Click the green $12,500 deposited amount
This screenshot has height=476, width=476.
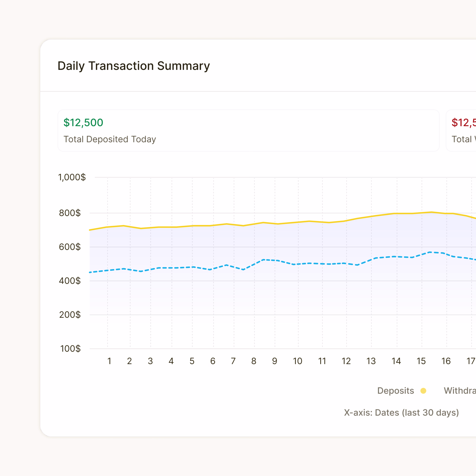83,122
